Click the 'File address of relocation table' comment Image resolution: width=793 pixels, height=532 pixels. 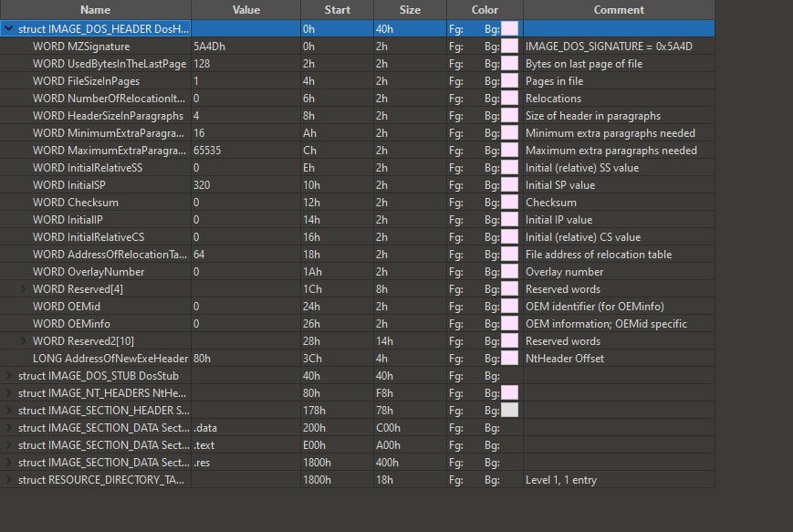click(599, 255)
